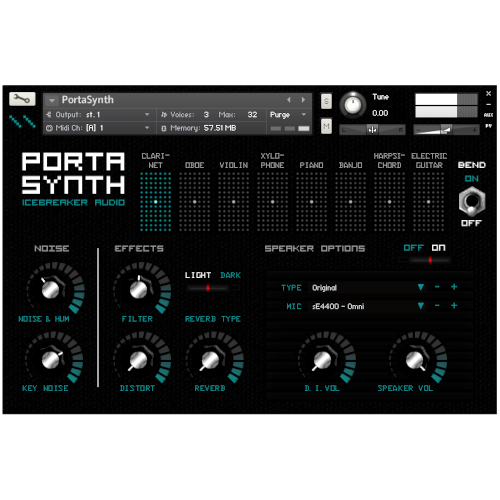The height and width of the screenshot is (500, 500).
Task: Open the Mic dropdown arrow
Action: pos(421,306)
